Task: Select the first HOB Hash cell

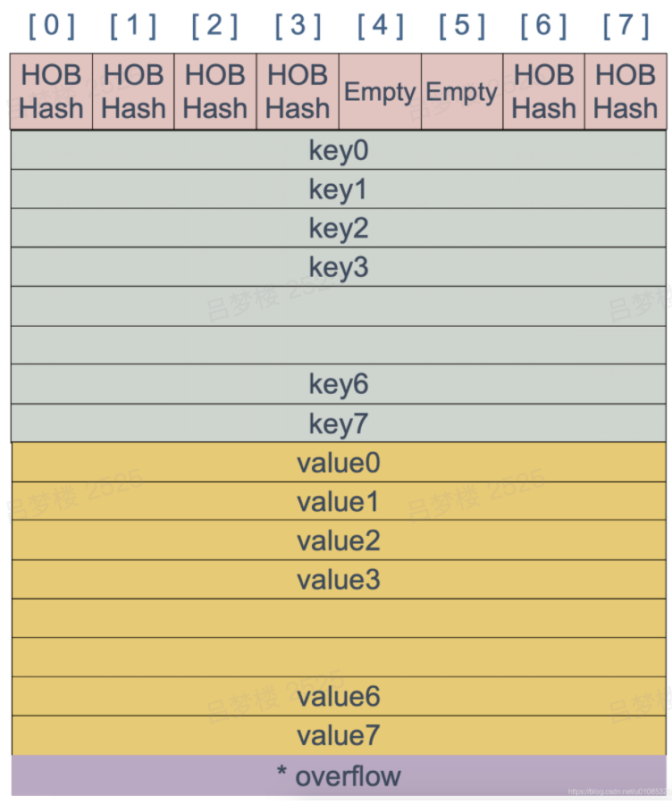Action: [x=51, y=91]
